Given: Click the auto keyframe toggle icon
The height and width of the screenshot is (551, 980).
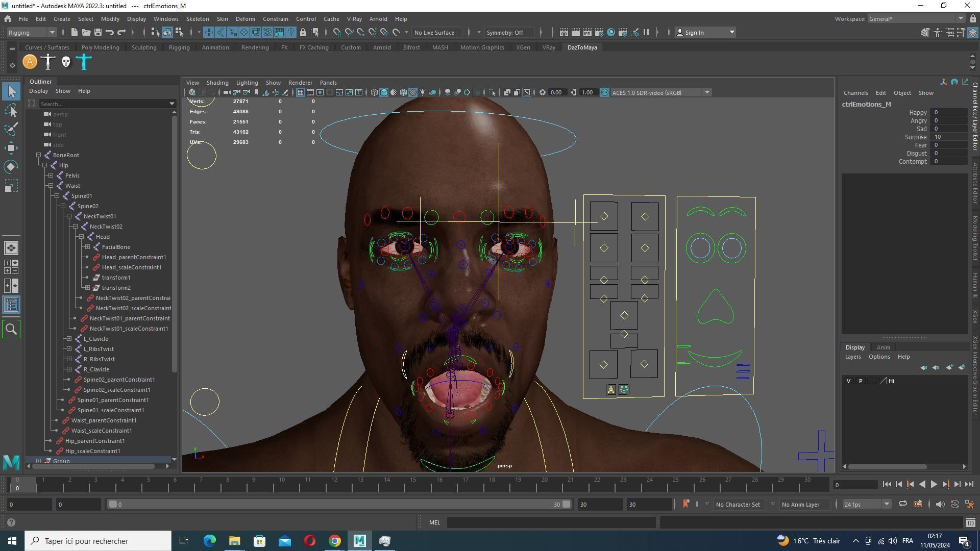Looking at the screenshot, I should (955, 504).
